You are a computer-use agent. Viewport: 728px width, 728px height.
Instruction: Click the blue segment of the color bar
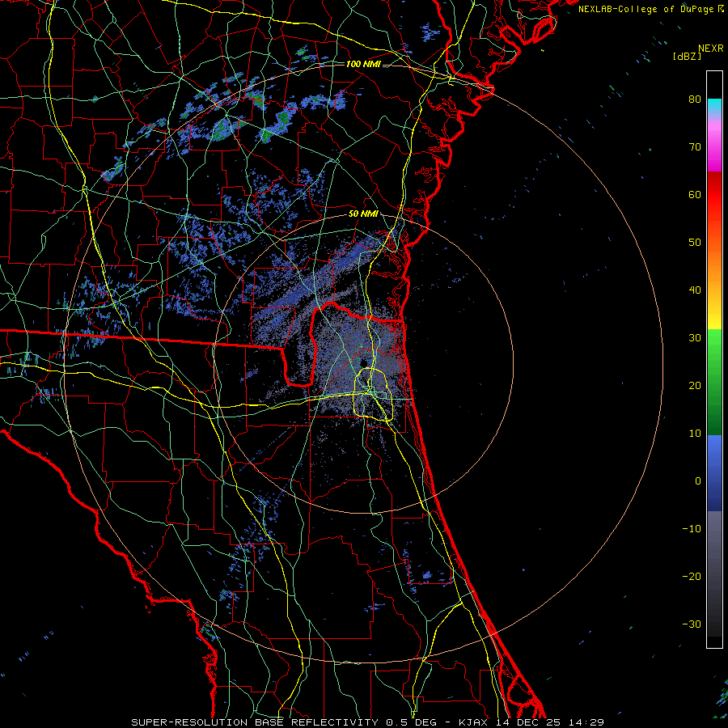(714, 472)
